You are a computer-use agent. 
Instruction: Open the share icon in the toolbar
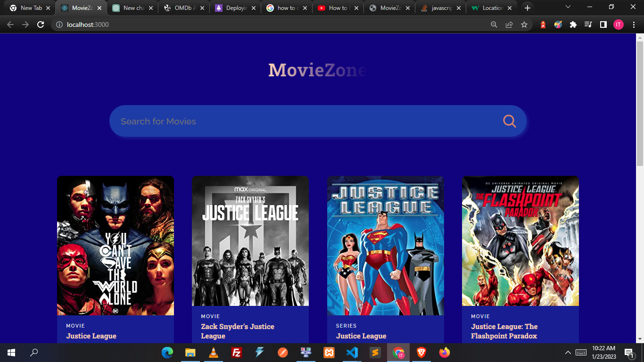coord(509,25)
